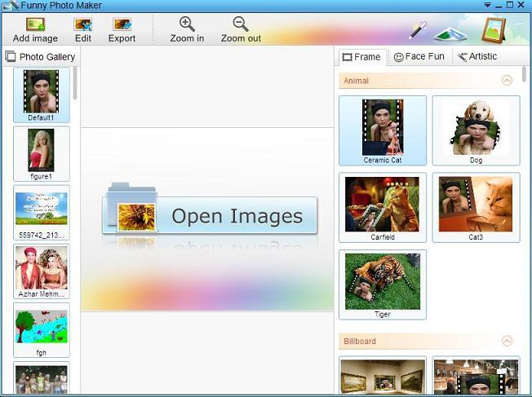Open the title bar dropdown arrow menu
This screenshot has height=397, width=532.
(487, 5)
